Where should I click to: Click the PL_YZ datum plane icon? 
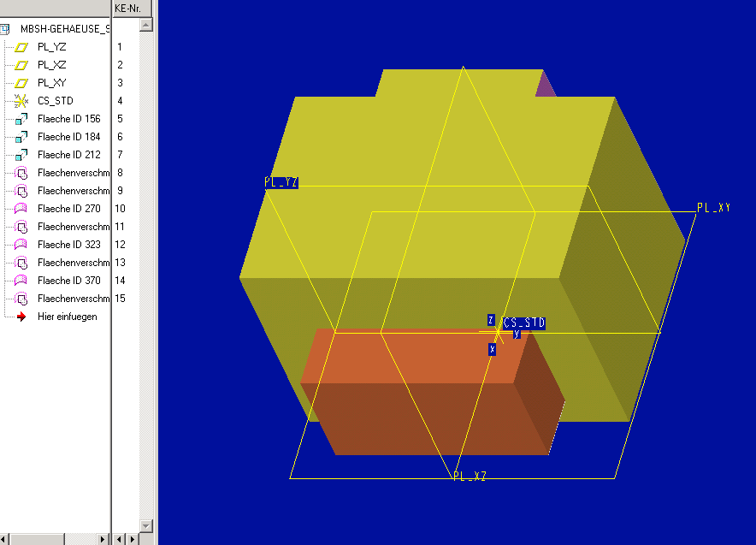click(22, 47)
